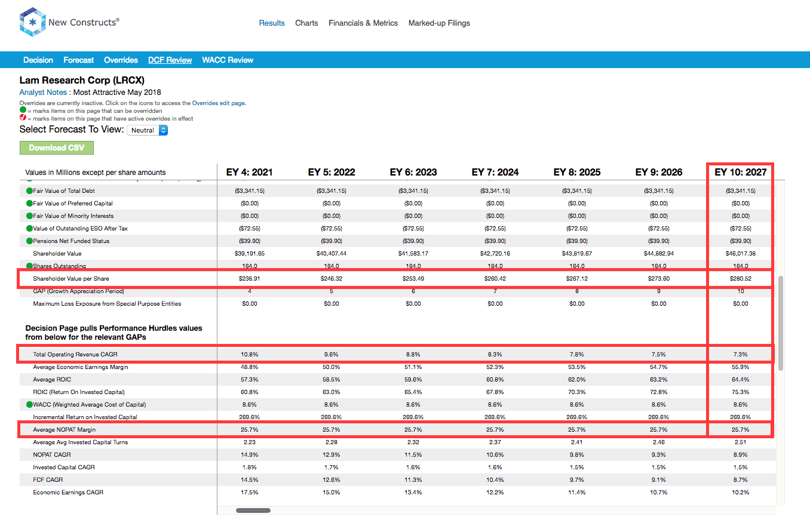Click the Lam Research Corp (LRCX) heading
This screenshot has width=810, height=532.
(x=82, y=80)
